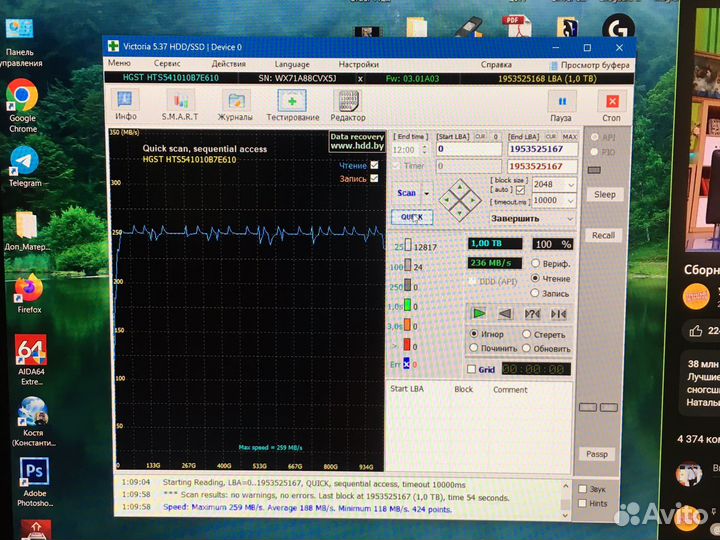Toggle the Звук sound checkbox
The height and width of the screenshot is (540, 720).
coord(583,489)
